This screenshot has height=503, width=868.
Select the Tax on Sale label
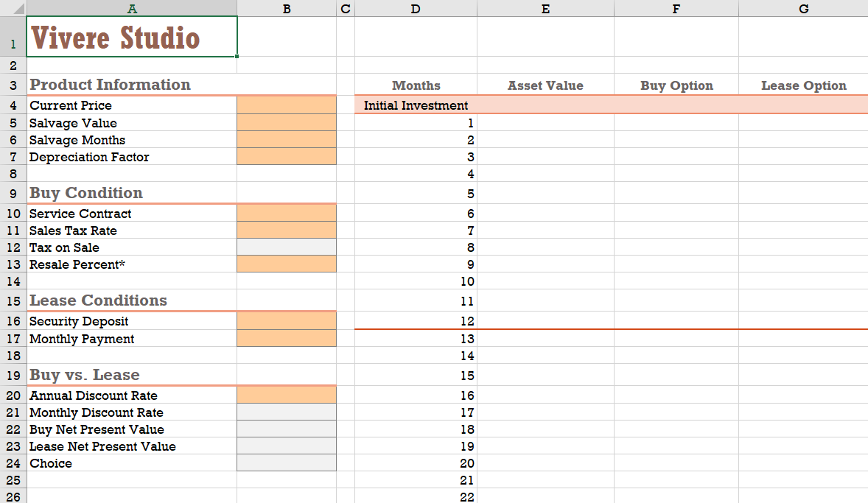pyautogui.click(x=64, y=247)
